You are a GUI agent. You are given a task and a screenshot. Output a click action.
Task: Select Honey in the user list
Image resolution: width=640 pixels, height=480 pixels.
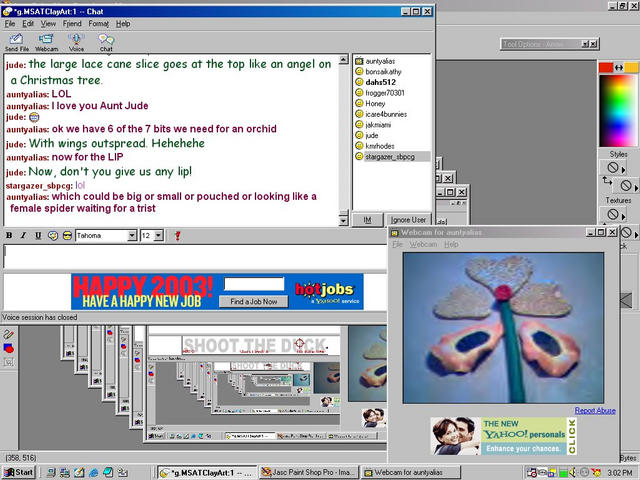[x=375, y=104]
